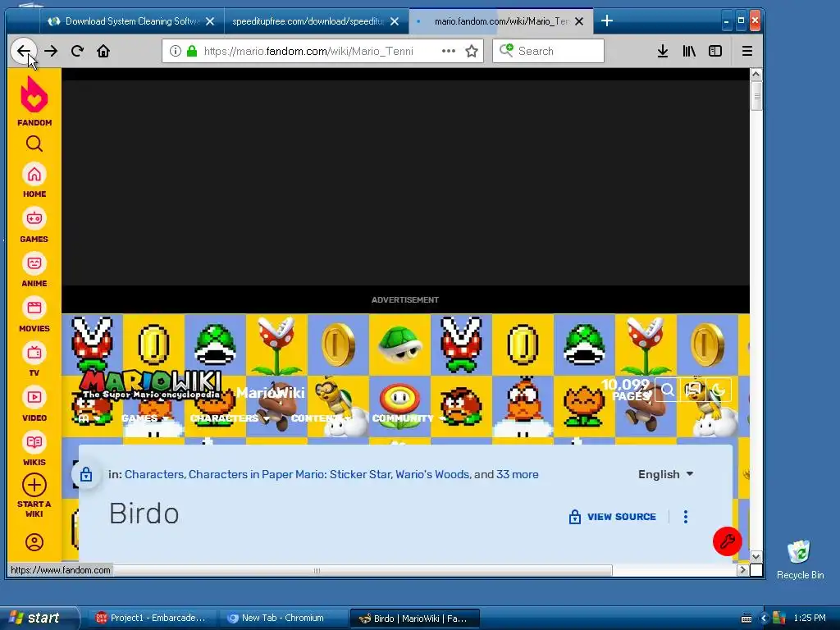Click the browser forward arrow
840x630 pixels.
[51, 51]
